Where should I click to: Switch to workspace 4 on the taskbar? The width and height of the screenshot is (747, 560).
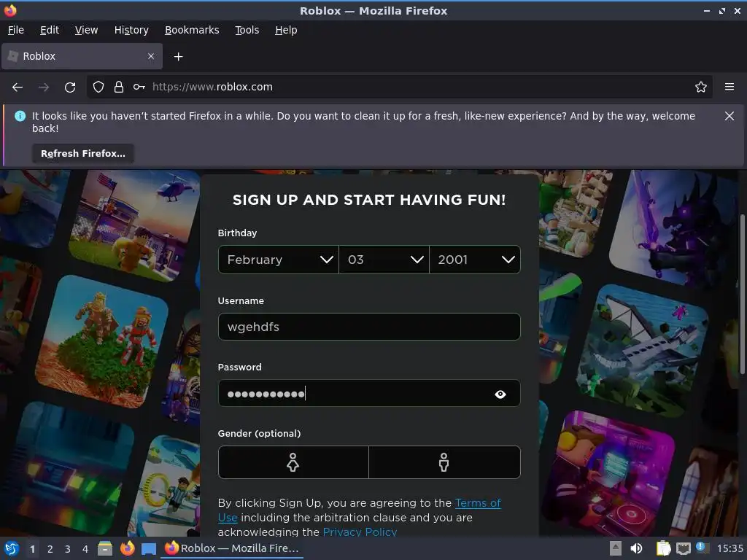[85, 549]
